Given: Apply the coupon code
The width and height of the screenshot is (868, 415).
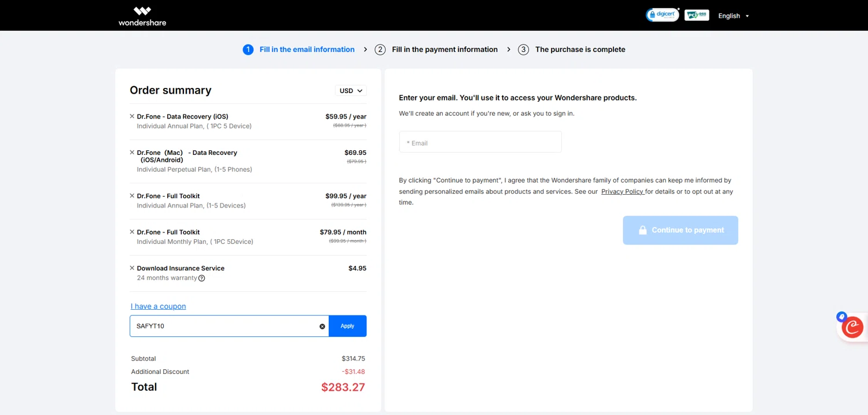Looking at the screenshot, I should coord(347,326).
